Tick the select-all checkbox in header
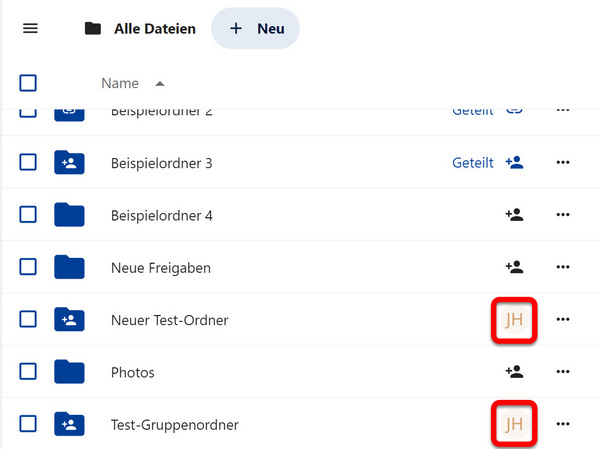600x449 pixels. (28, 83)
